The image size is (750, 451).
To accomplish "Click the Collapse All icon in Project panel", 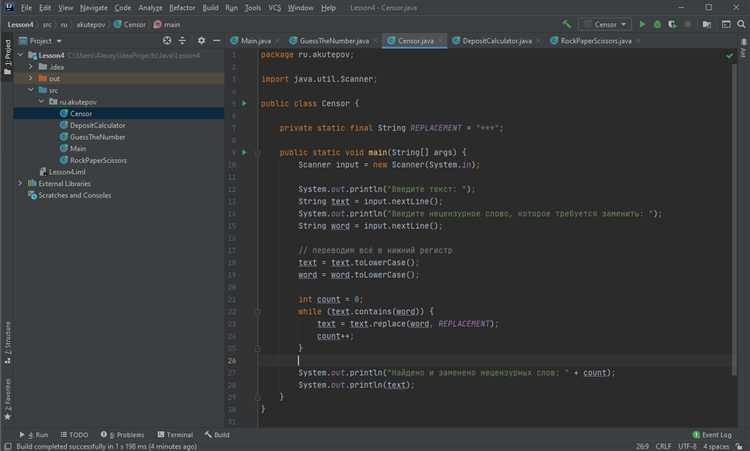I will click(x=182, y=41).
